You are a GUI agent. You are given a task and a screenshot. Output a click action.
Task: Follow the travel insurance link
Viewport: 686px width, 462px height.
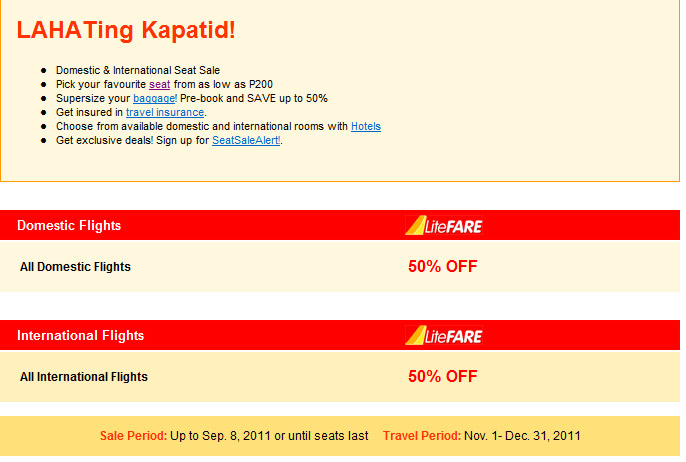click(165, 112)
